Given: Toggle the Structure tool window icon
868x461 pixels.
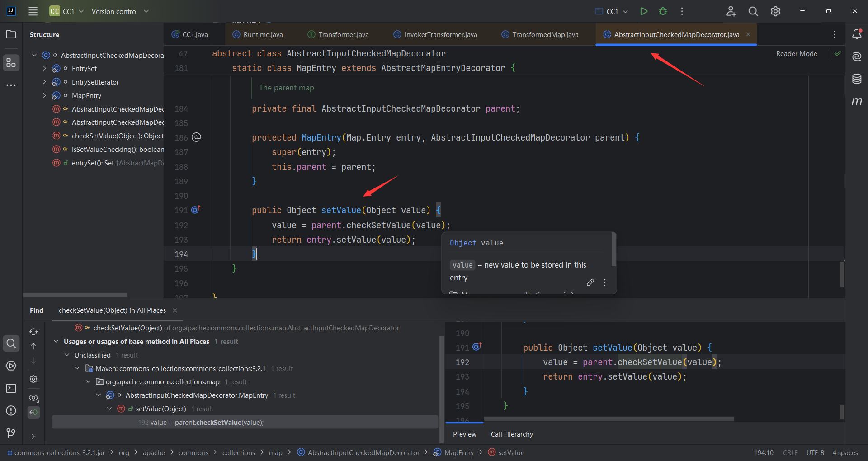Looking at the screenshot, I should (11, 63).
